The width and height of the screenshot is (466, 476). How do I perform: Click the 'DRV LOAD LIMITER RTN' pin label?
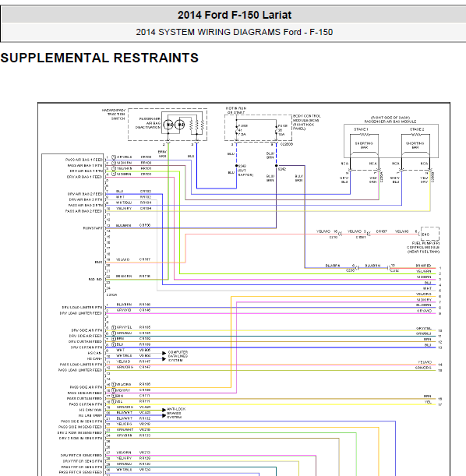pos(82,308)
